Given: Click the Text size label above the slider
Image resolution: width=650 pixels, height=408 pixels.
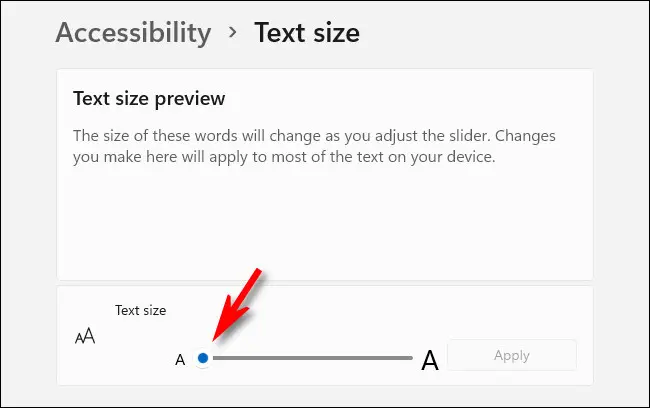Looking at the screenshot, I should [141, 311].
